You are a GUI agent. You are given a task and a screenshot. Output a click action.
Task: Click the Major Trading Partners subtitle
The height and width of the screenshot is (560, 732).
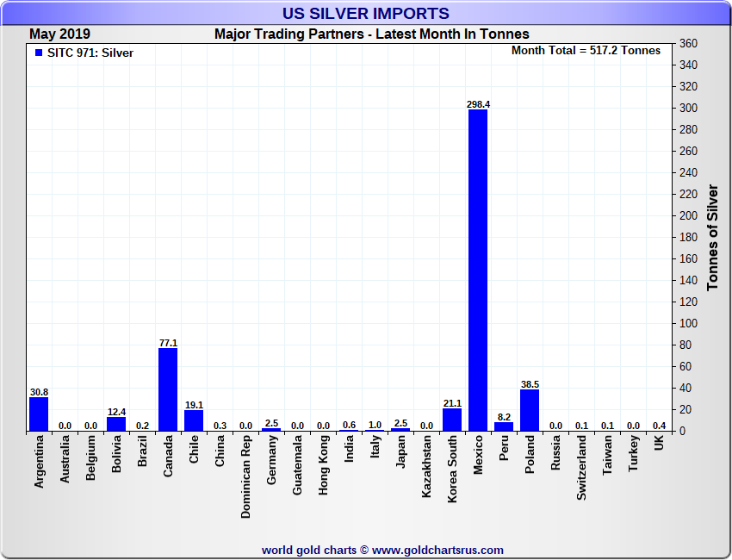372,34
